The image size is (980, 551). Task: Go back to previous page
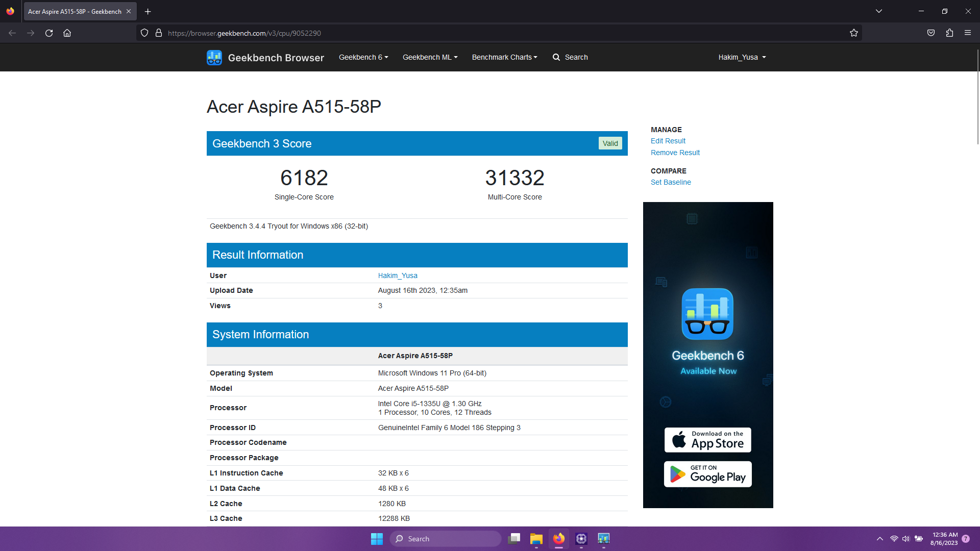(x=12, y=33)
